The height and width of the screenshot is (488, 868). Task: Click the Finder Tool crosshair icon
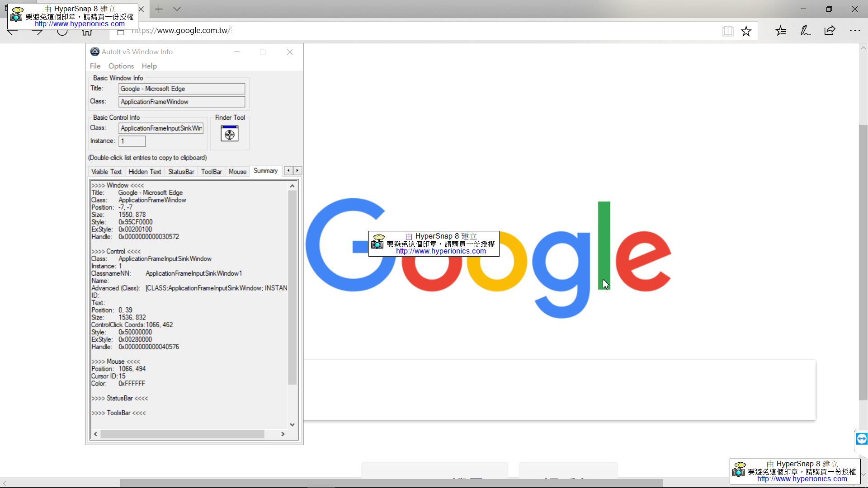[x=230, y=134]
